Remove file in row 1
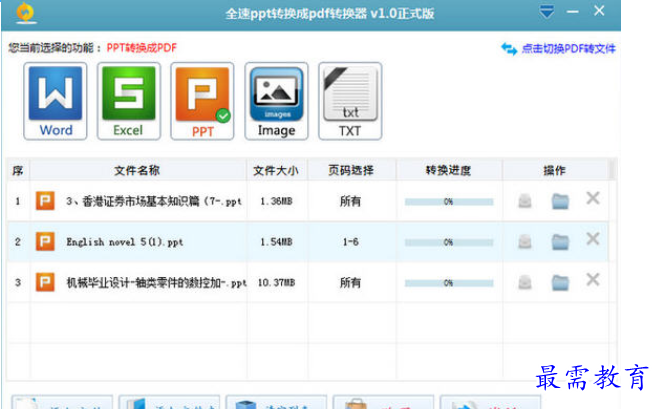This screenshot has height=409, width=657. tap(592, 198)
